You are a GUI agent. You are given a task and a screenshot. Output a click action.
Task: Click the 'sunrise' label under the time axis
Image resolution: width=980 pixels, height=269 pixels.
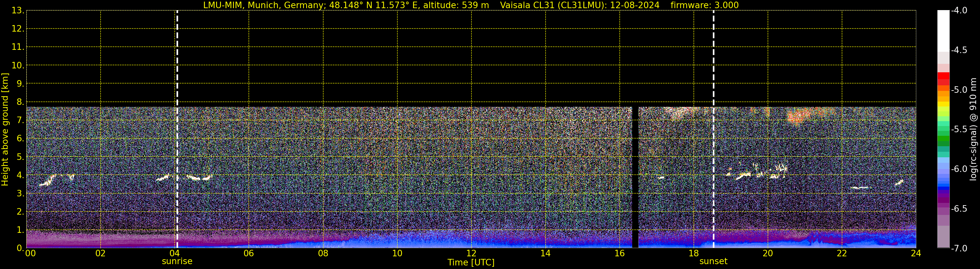(177, 262)
